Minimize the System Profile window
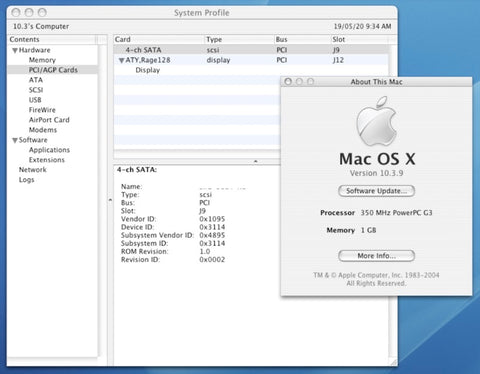The image size is (480, 374). [x=29, y=13]
